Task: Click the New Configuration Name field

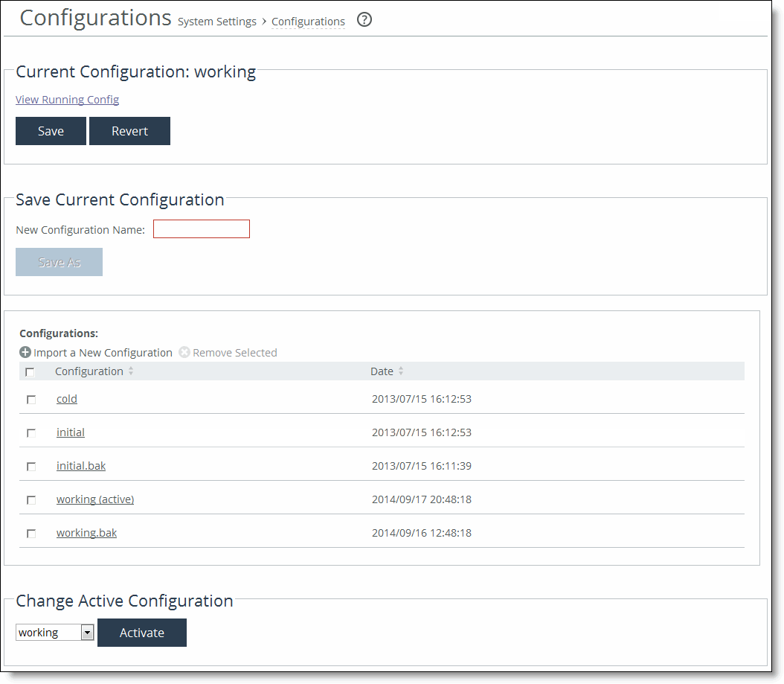Action: point(201,228)
